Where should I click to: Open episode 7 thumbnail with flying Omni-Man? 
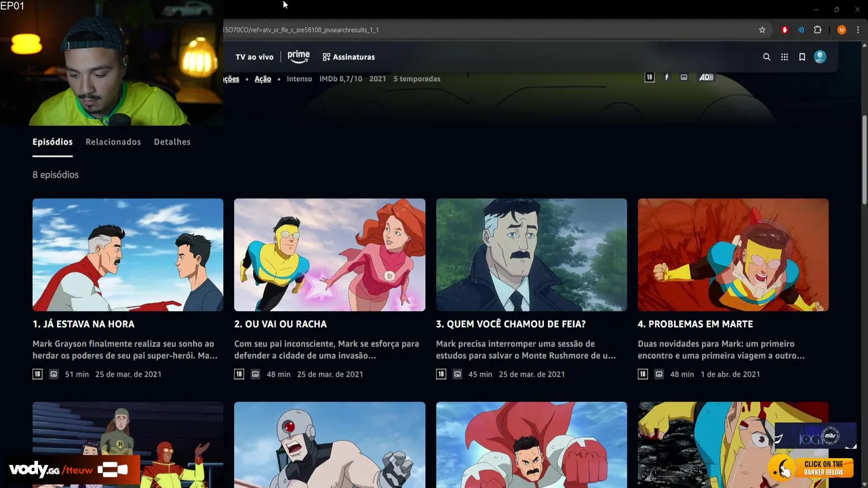pos(531,445)
